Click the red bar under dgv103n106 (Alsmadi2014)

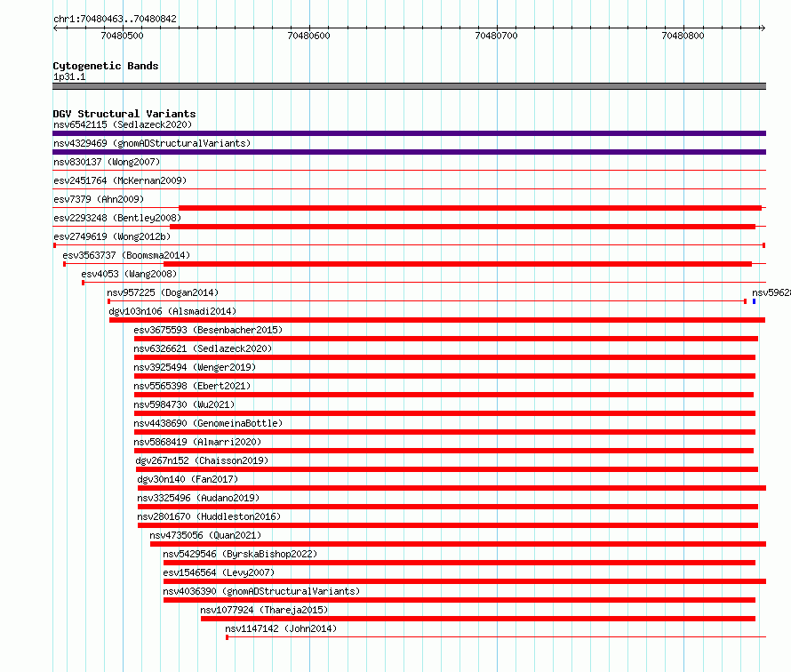point(437,320)
